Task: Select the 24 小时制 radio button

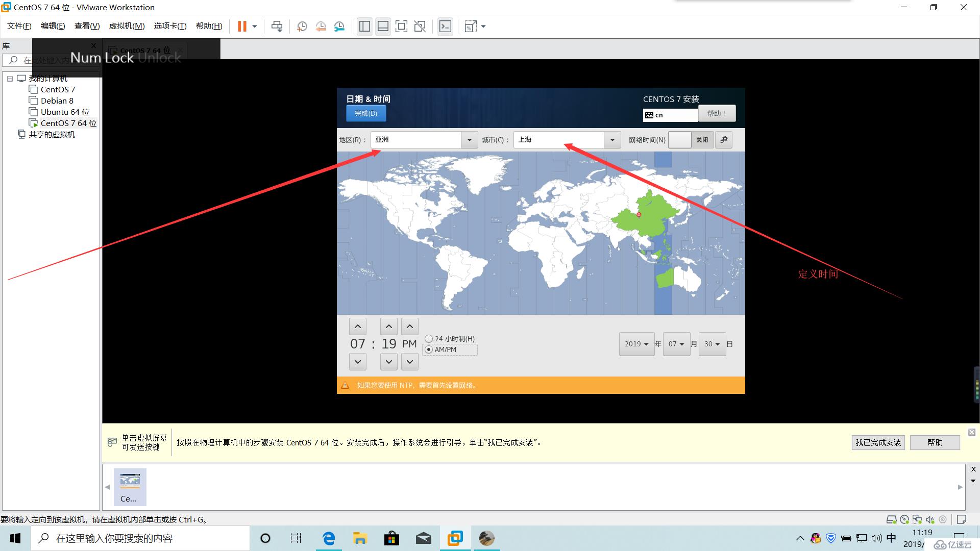Action: click(429, 339)
